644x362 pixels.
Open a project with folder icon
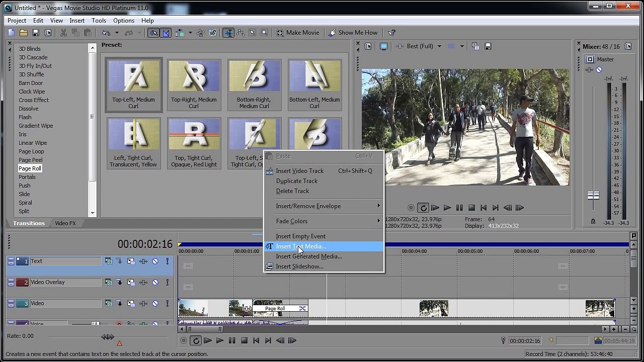24,33
